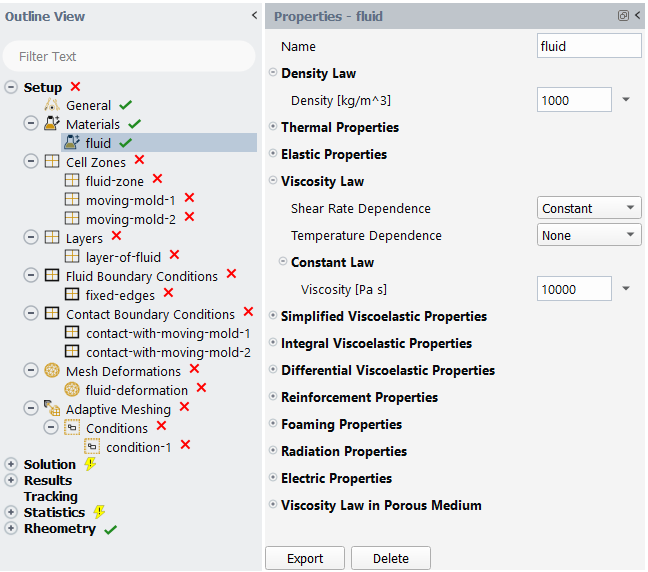Select the layer-of-fluid tree item

coord(123,257)
